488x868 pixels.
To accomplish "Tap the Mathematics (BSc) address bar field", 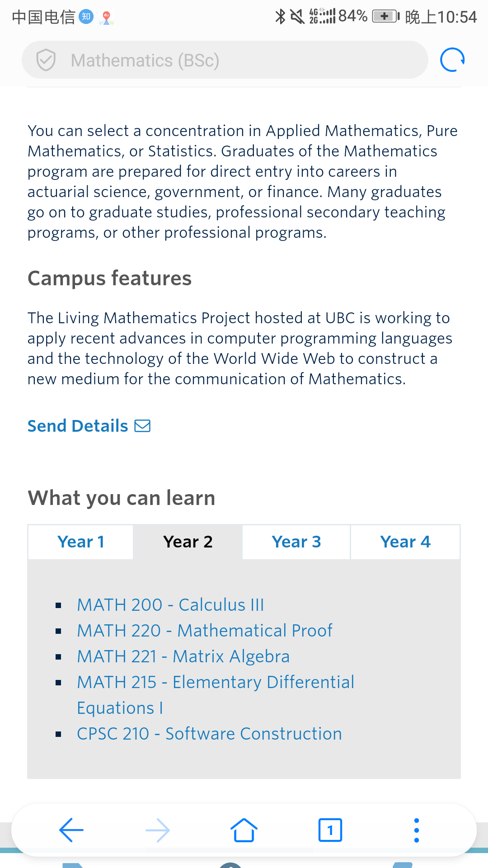I will (x=225, y=60).
